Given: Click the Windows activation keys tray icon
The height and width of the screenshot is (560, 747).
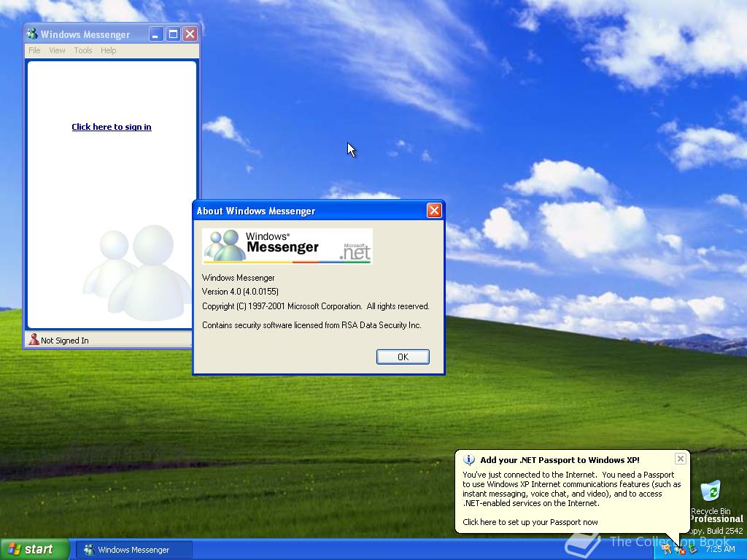Looking at the screenshot, I should 667,550.
